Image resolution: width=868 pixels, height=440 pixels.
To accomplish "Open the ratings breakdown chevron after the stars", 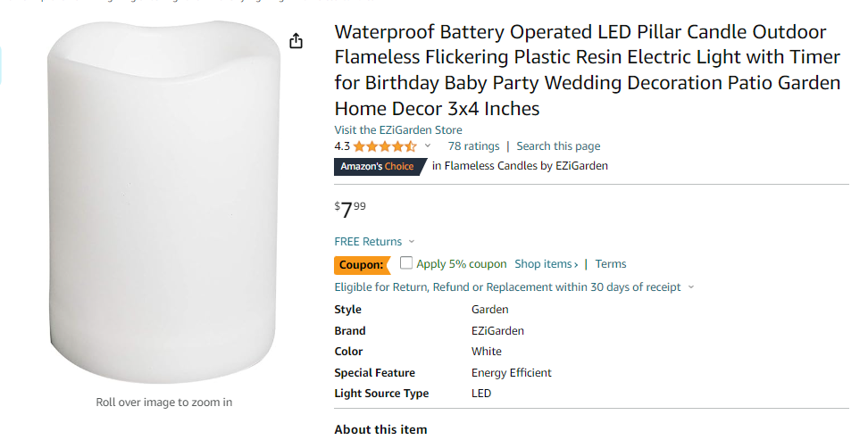I will click(x=428, y=146).
